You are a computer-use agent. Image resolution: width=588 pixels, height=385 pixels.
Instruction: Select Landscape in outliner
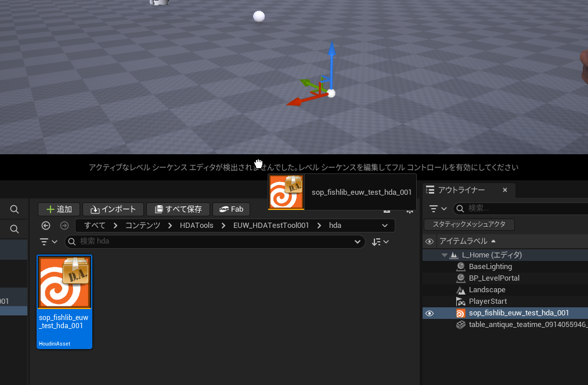(x=487, y=290)
